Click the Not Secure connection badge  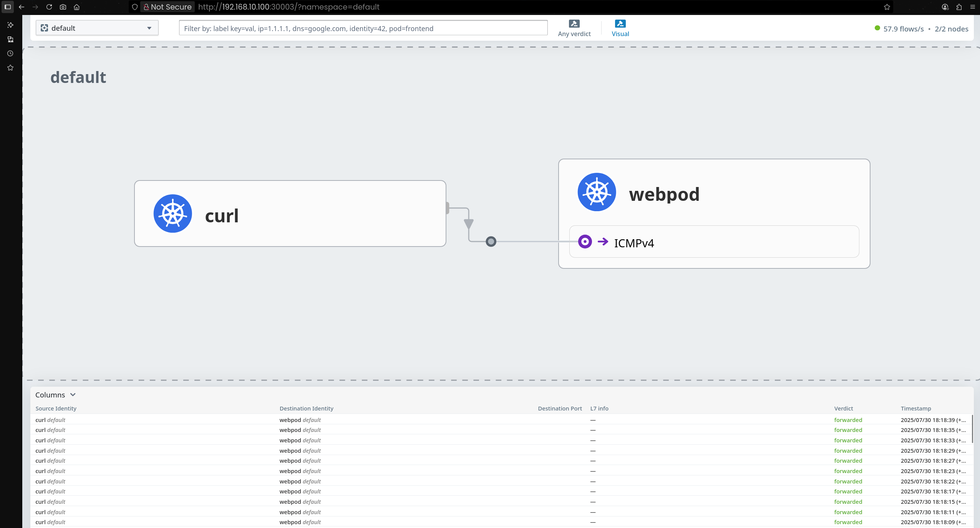pyautogui.click(x=167, y=7)
